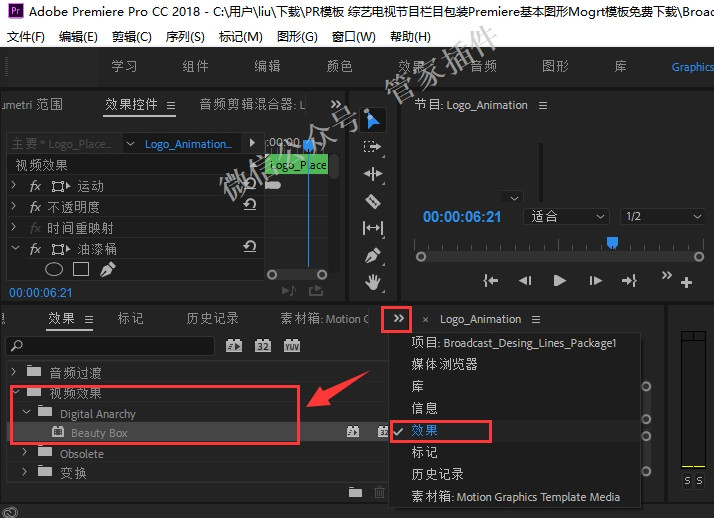This screenshot has height=518, width=714.
Task: Open the 图形(G) menu
Action: click(297, 36)
